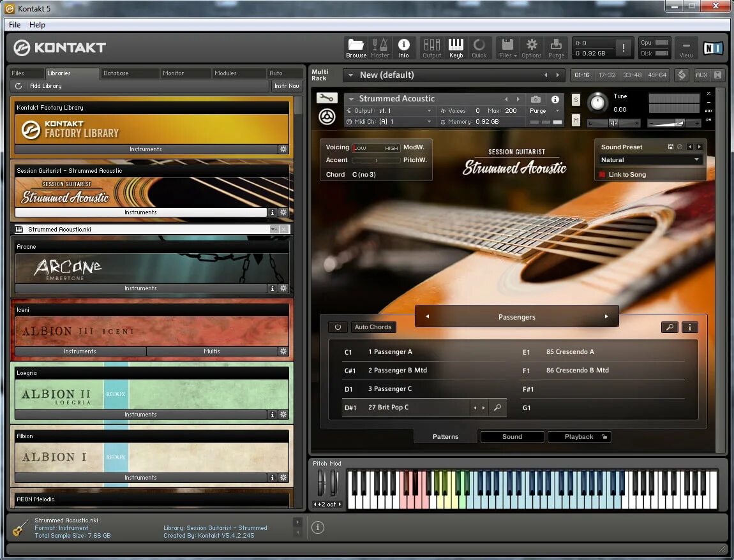Solo the Strummed Acoustic instrument
The width and height of the screenshot is (734, 560).
pyautogui.click(x=576, y=99)
